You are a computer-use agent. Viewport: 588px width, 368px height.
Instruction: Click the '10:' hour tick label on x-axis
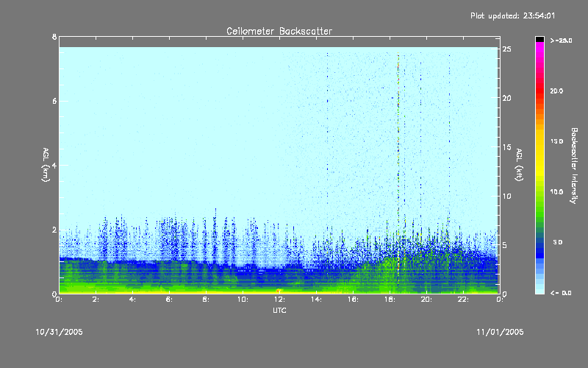pyautogui.click(x=243, y=300)
